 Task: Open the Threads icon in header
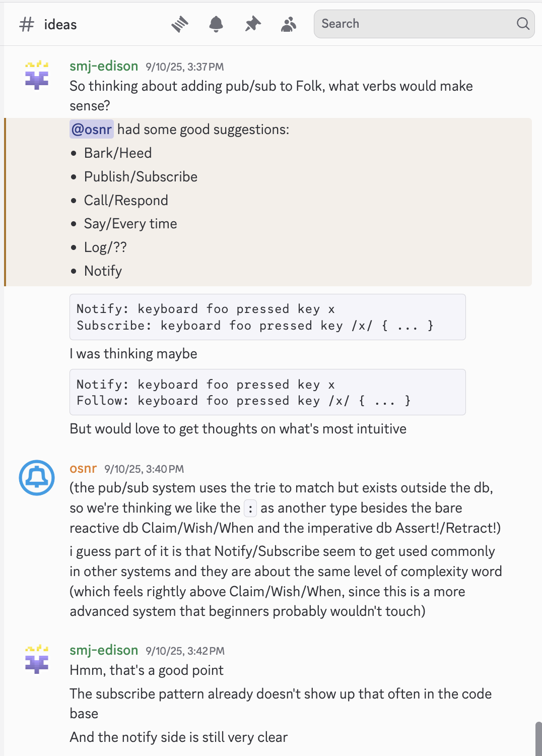tap(179, 24)
